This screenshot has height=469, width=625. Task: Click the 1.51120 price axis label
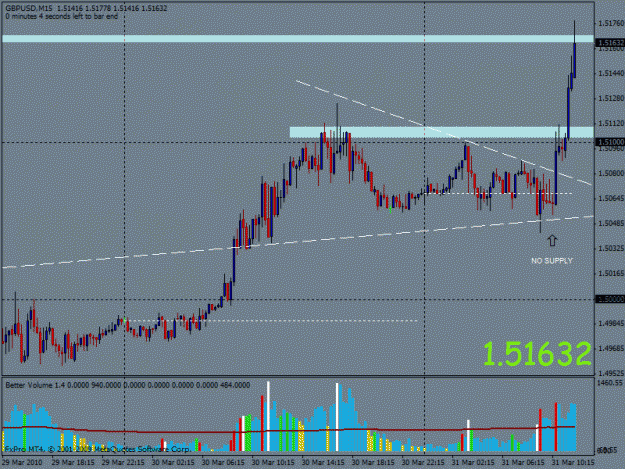pyautogui.click(x=611, y=124)
